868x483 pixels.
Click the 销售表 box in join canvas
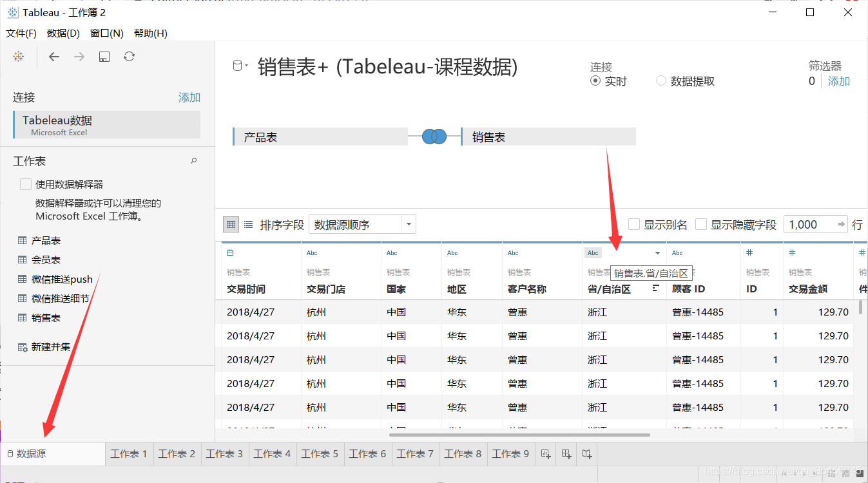[548, 137]
